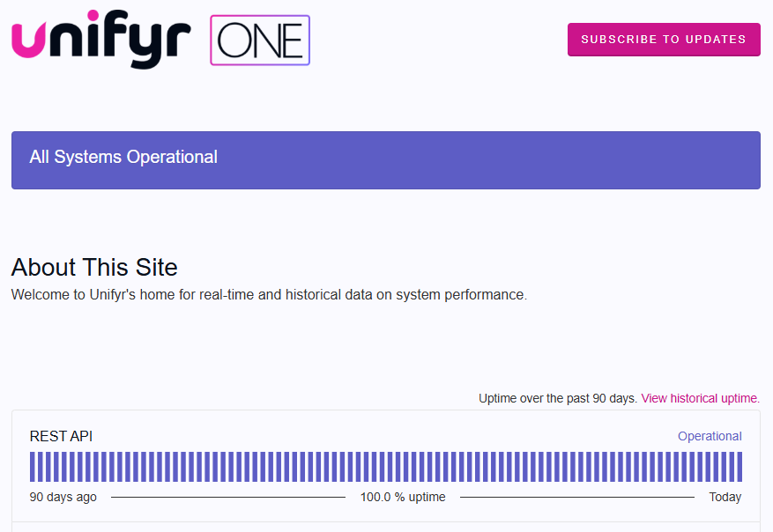Select the All Systems Operational banner
Screen dimensions: 773x532
click(x=385, y=160)
